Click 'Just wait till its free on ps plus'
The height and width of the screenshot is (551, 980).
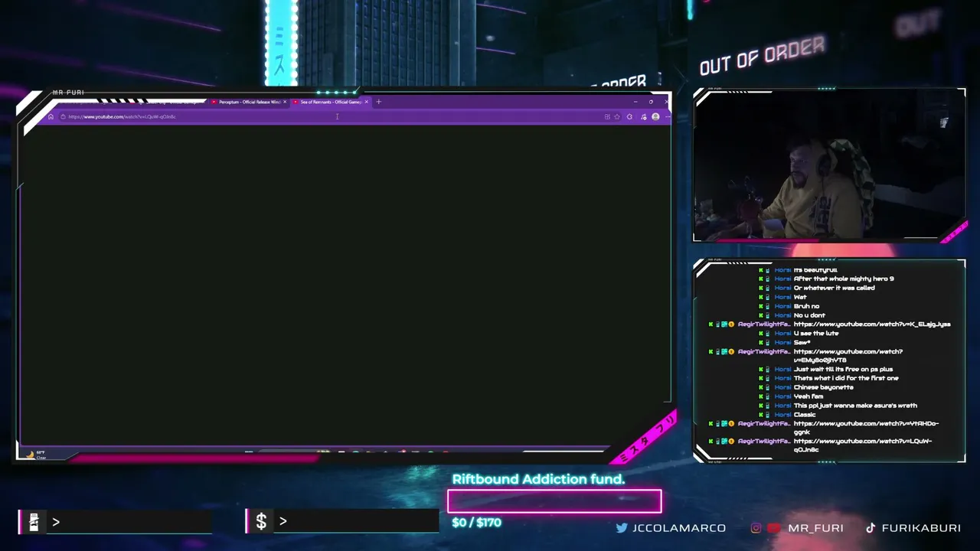pos(843,369)
